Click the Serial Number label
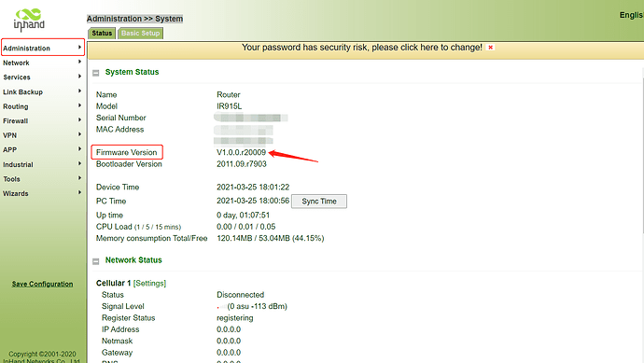 tap(121, 118)
